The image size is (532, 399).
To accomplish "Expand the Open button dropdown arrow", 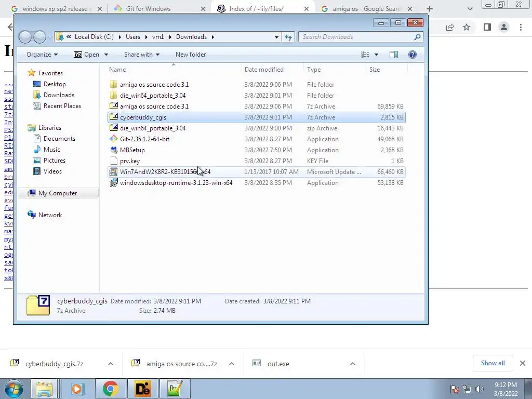I will 106,55.
